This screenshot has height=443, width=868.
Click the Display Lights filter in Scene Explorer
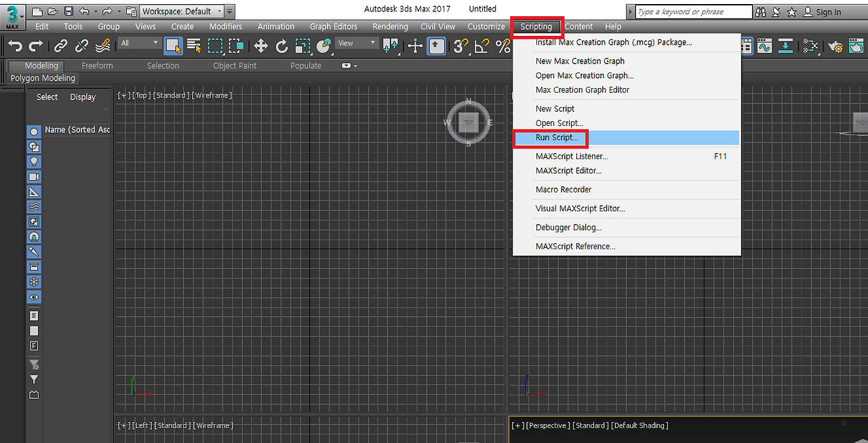point(34,161)
